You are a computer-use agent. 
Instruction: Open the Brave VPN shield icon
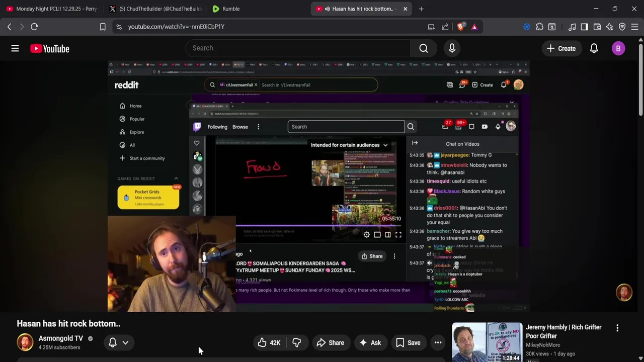tap(622, 27)
